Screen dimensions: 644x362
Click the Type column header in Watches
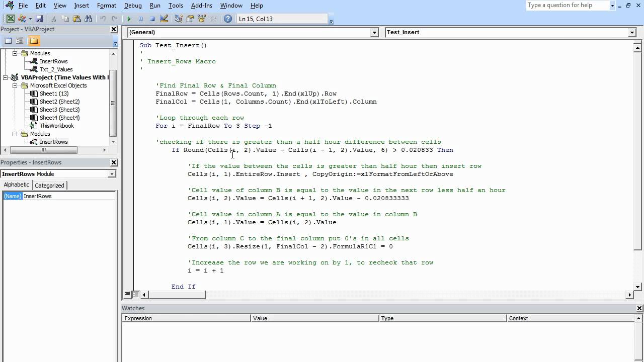click(x=442, y=318)
